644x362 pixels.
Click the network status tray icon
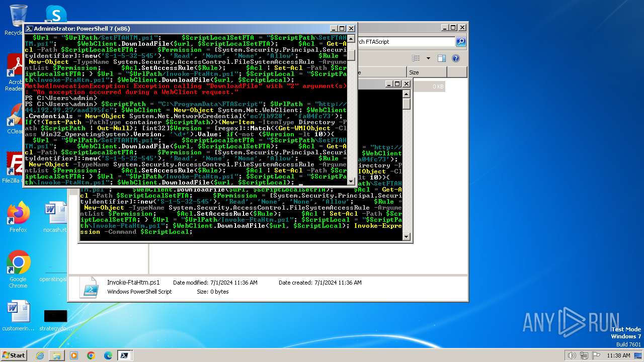(584, 355)
